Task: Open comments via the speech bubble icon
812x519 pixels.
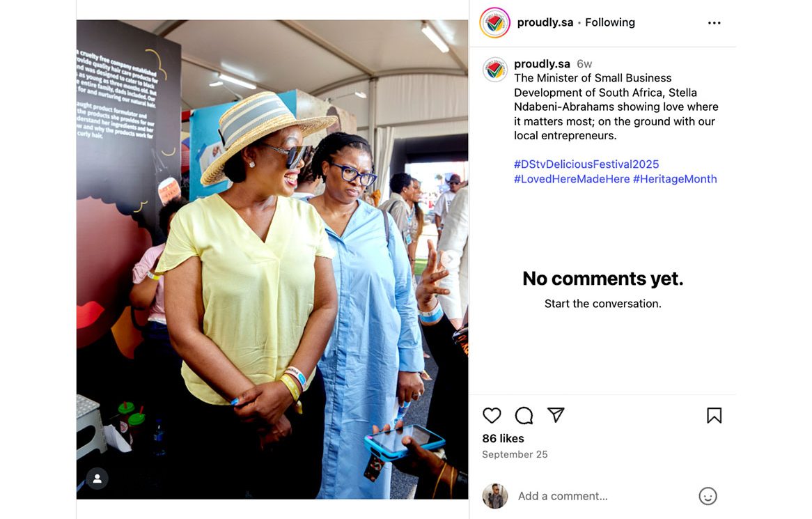Action: coord(524,415)
